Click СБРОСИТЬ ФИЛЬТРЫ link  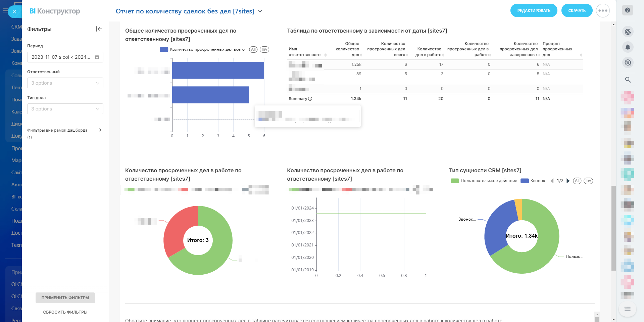(65, 312)
